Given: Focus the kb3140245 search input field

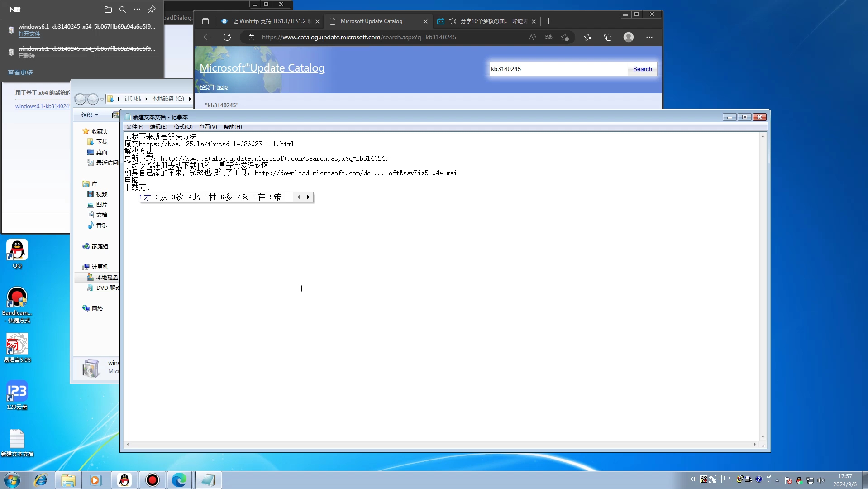Looking at the screenshot, I should (x=558, y=69).
